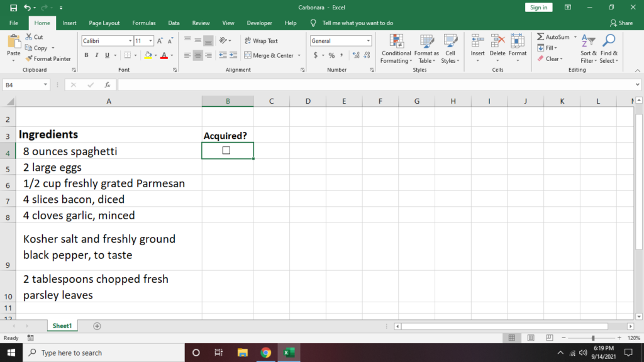Screen dimensions: 644x362
Task: Switch to the Formulas ribbon tab
Action: pos(143,23)
